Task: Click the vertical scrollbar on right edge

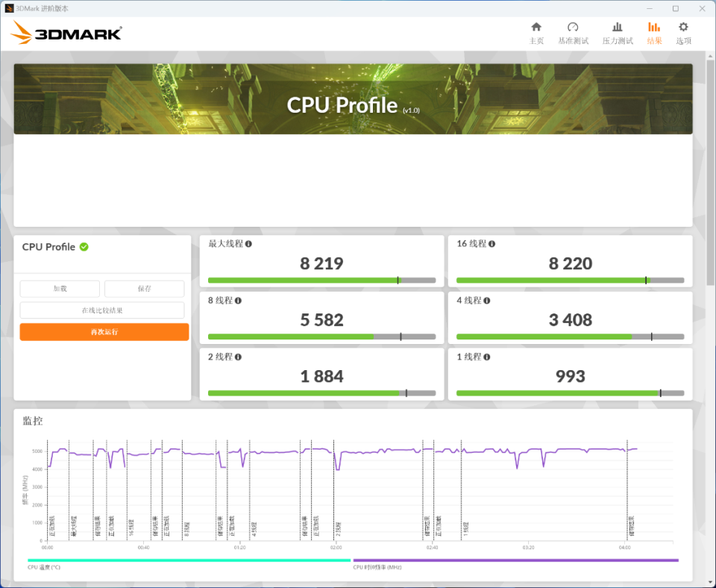Action: tap(710, 172)
